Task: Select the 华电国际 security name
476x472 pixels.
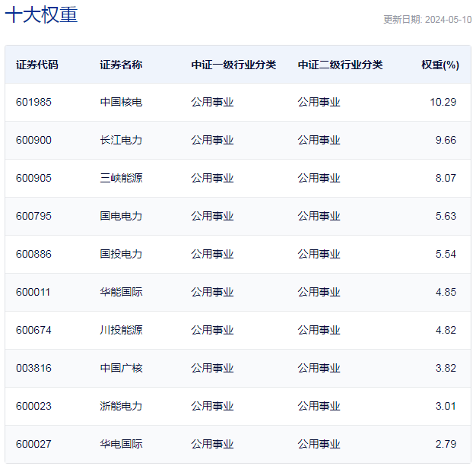Action: click(121, 444)
